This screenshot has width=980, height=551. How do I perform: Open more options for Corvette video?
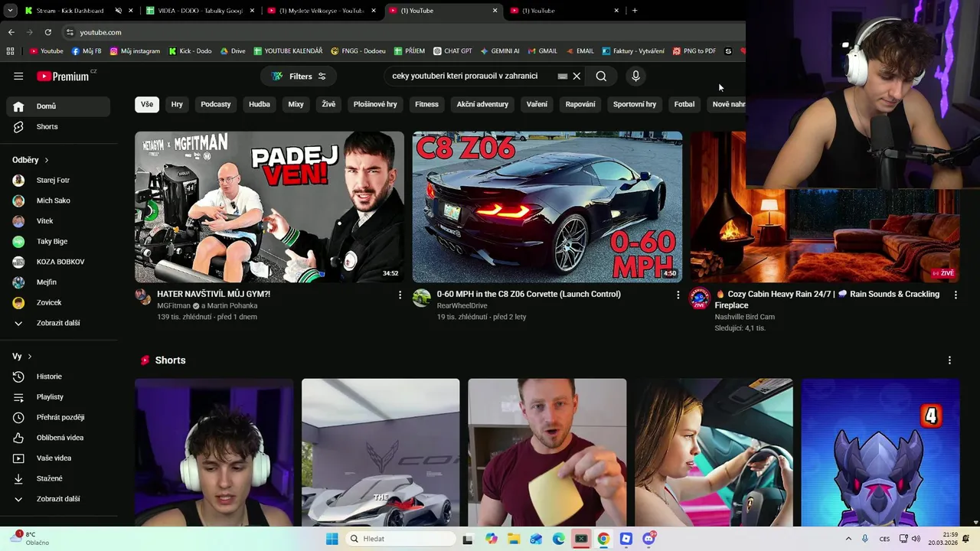pyautogui.click(x=678, y=295)
